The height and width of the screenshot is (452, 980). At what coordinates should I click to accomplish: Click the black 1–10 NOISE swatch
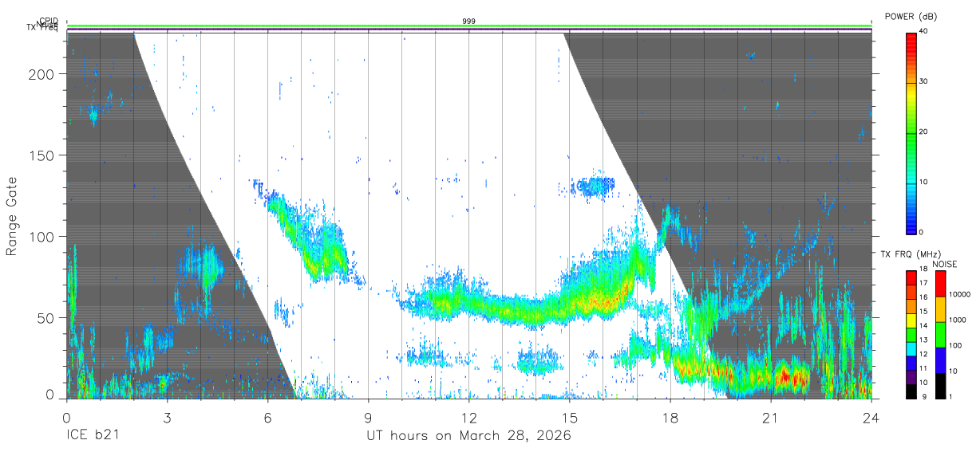tap(941, 386)
